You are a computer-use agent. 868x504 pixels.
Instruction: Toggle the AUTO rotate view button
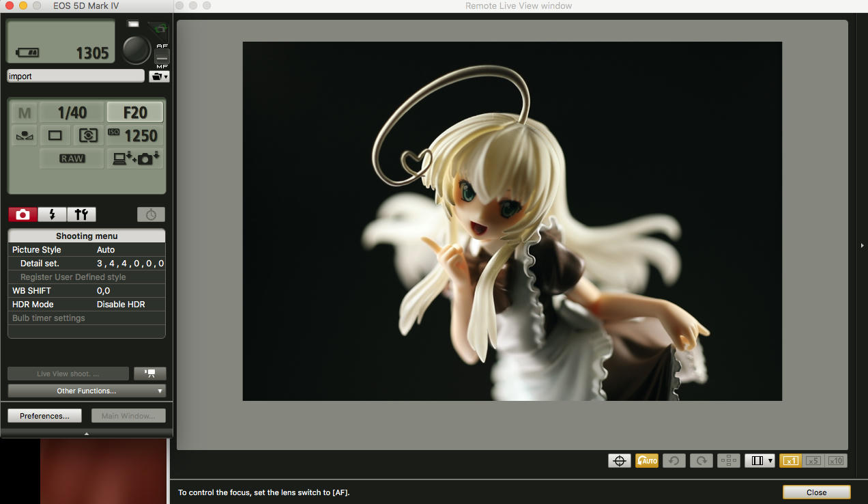pyautogui.click(x=646, y=461)
